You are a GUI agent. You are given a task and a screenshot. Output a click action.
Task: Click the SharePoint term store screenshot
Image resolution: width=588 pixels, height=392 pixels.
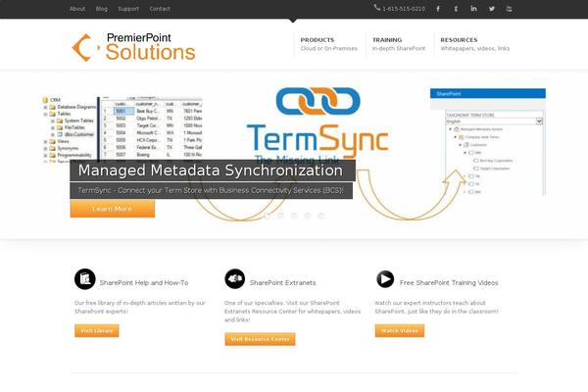pos(488,142)
